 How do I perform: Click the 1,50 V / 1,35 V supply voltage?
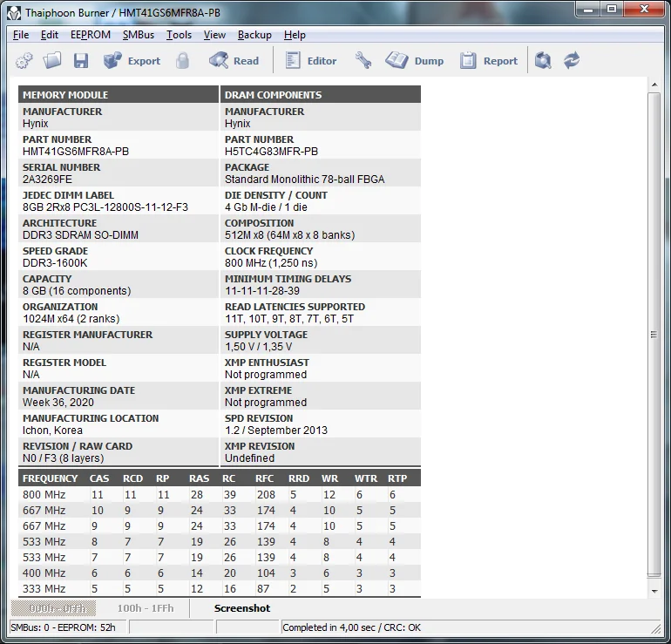tap(259, 347)
